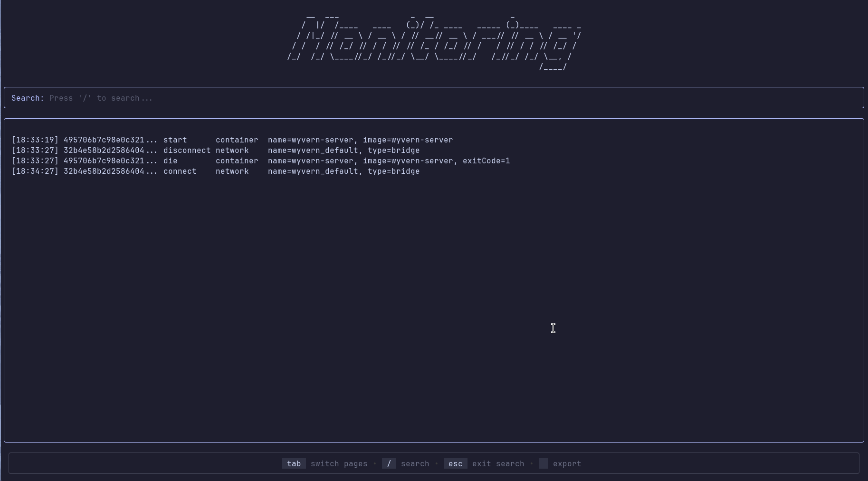Image resolution: width=868 pixels, height=481 pixels.
Task: Click 'exit search' footer hint
Action: (498, 463)
